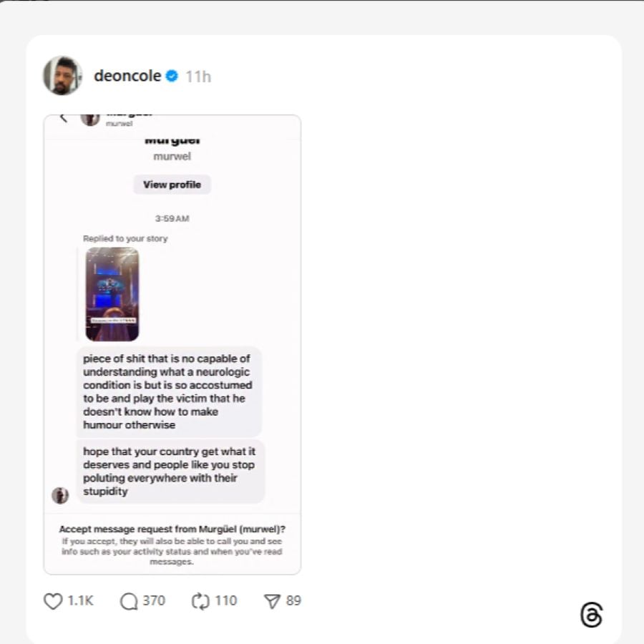Viewport: 644px width, 644px height.
Task: Click the 89 shares count
Action: [x=293, y=601]
